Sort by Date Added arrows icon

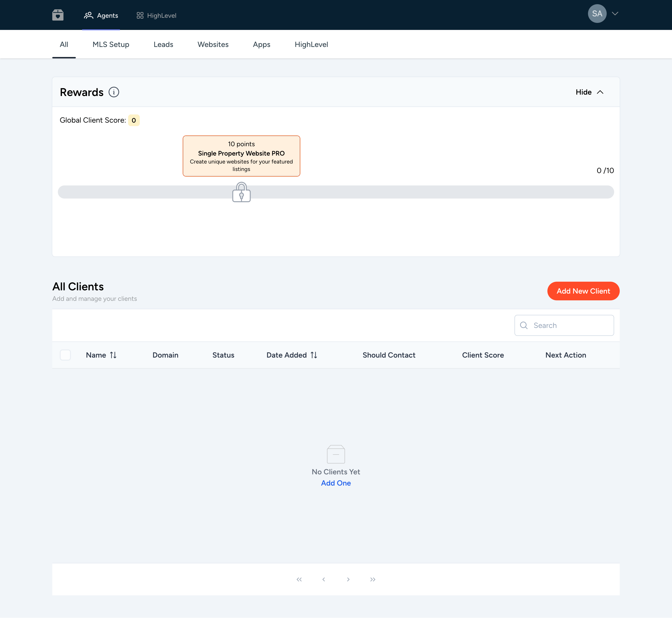(x=314, y=355)
